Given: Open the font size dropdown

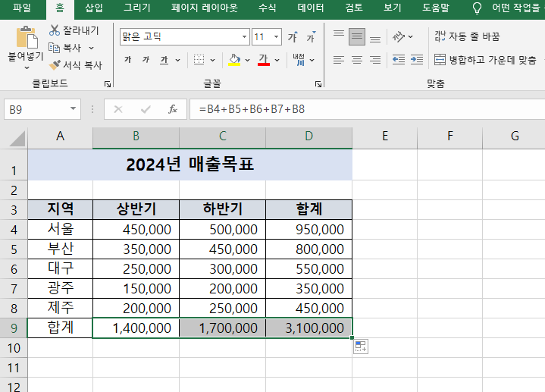Looking at the screenshot, I should click(x=276, y=36).
